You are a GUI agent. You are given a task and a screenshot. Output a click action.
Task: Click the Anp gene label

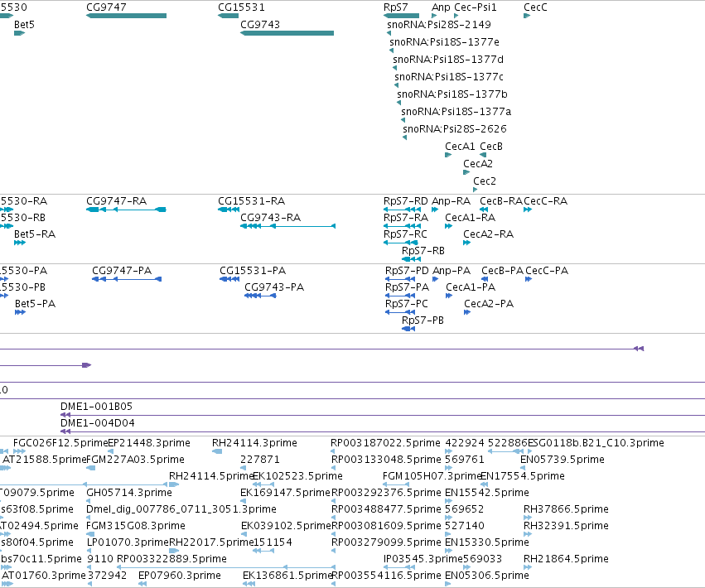441,7
